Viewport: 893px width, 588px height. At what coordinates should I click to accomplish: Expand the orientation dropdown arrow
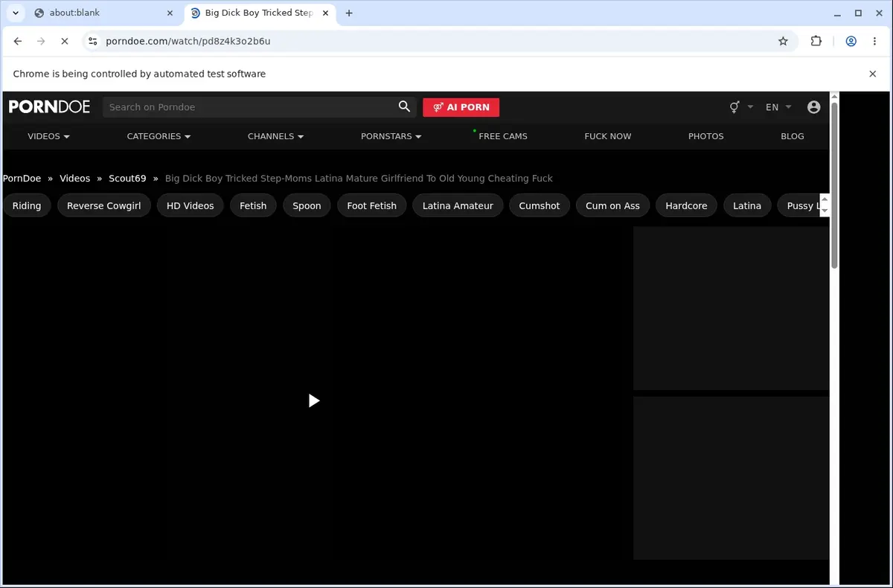[750, 107]
